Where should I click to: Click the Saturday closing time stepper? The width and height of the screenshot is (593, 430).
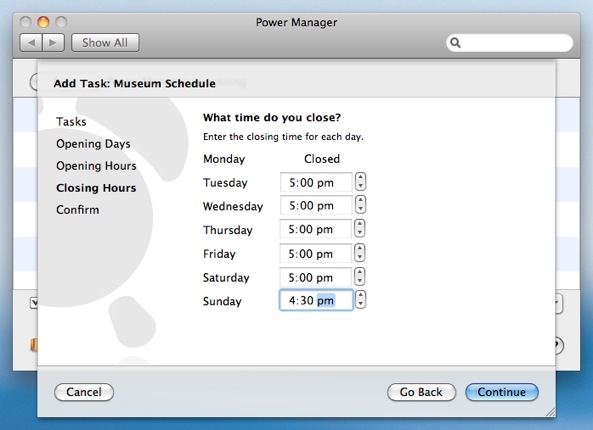(x=360, y=276)
